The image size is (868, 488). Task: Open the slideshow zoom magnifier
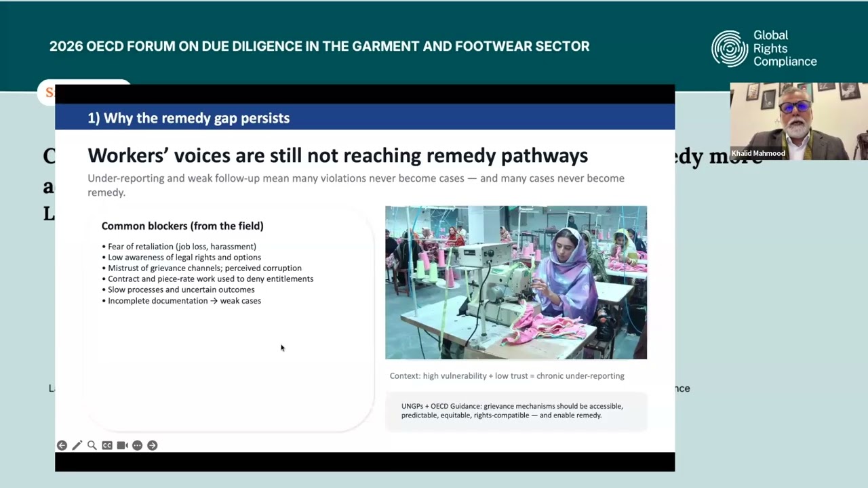92,445
